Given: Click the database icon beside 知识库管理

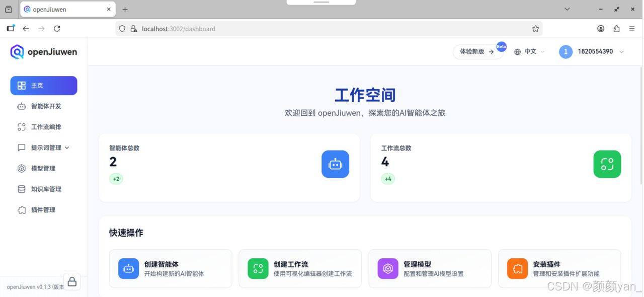Looking at the screenshot, I should point(22,189).
